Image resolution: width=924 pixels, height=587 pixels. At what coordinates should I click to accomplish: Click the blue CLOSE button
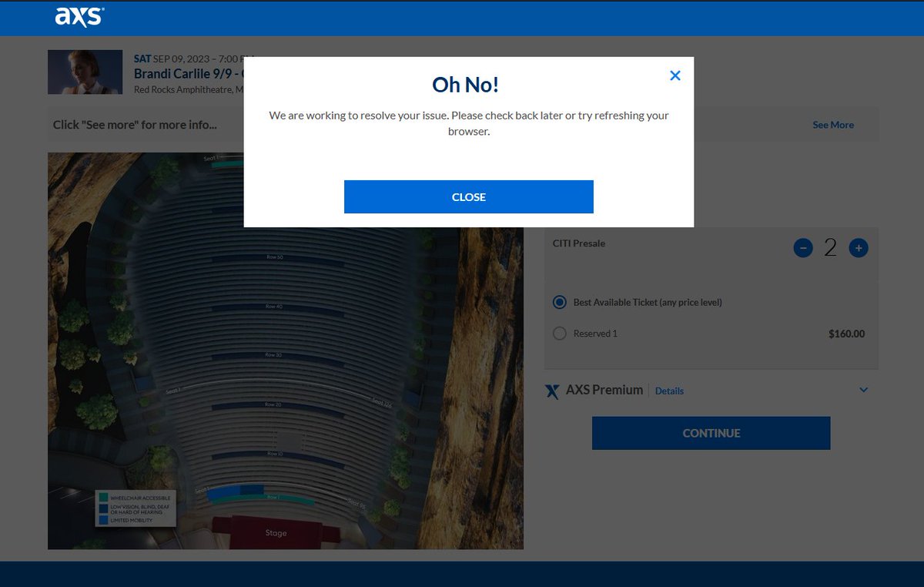click(468, 196)
